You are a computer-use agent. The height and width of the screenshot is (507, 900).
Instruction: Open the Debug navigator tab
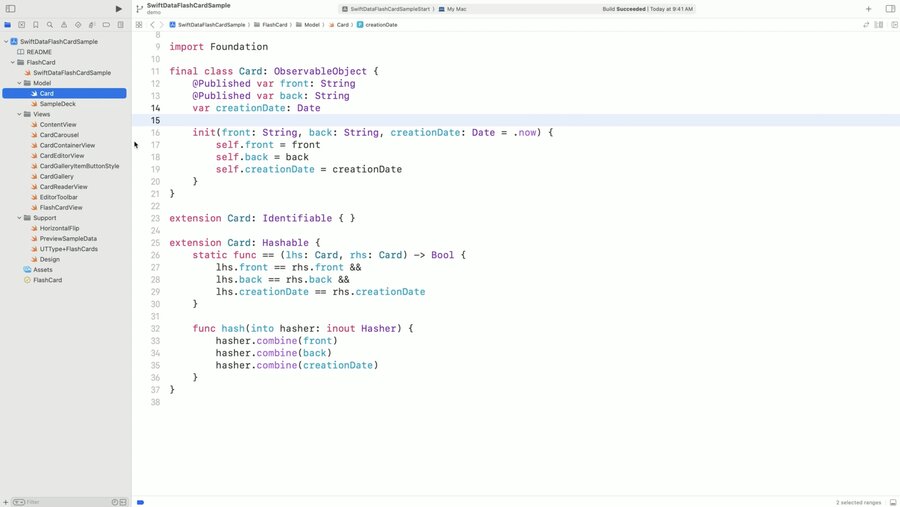coord(92,25)
